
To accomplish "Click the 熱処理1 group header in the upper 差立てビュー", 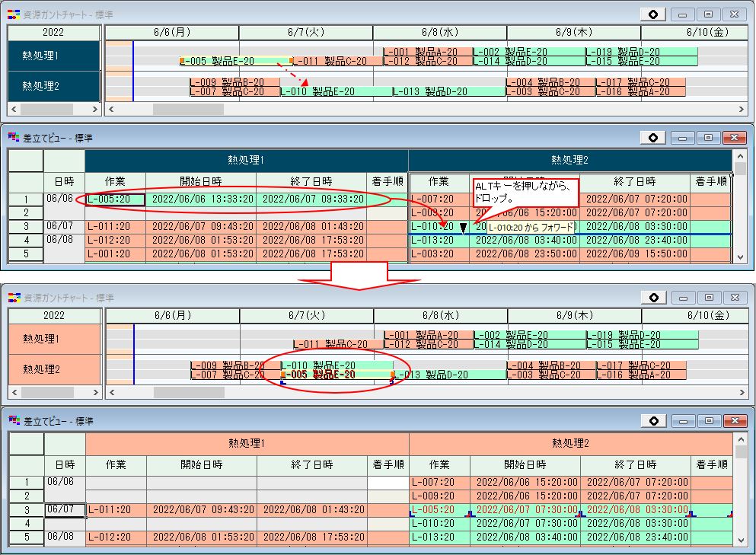I will [x=247, y=160].
